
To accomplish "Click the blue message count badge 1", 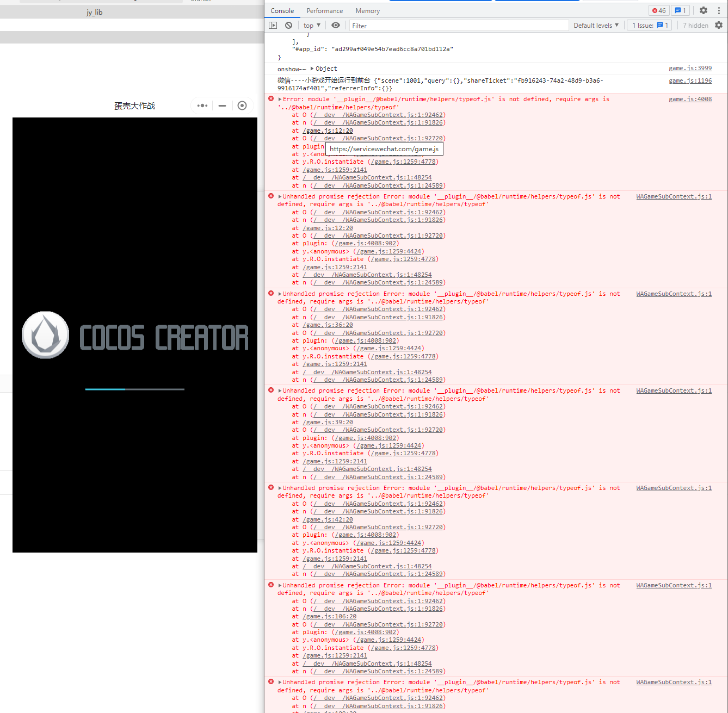I will 681,10.
